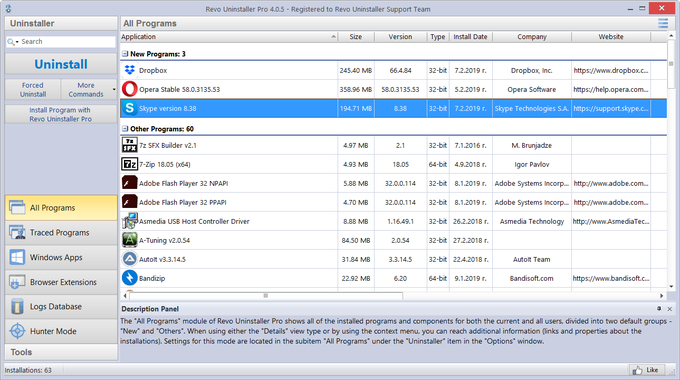Click Asmedia USB Host Controller icon

129,221
